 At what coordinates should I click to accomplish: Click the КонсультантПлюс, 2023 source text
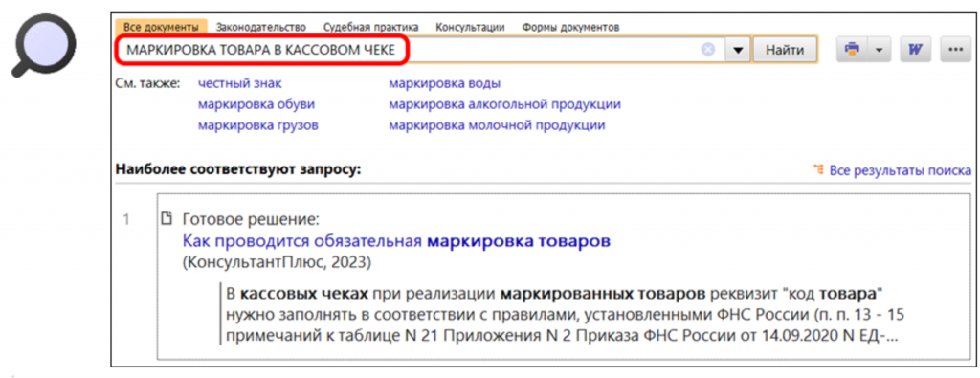(x=277, y=263)
